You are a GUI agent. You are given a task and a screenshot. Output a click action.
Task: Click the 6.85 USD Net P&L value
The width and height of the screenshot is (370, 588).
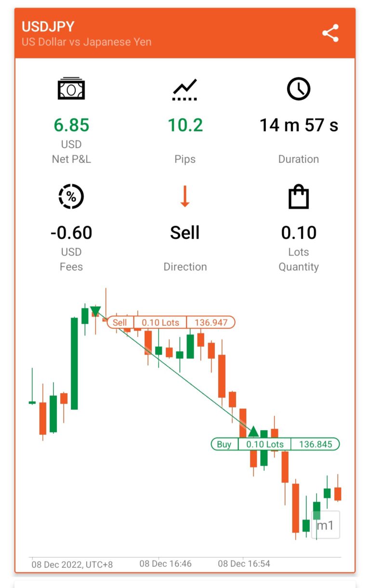coord(71,125)
